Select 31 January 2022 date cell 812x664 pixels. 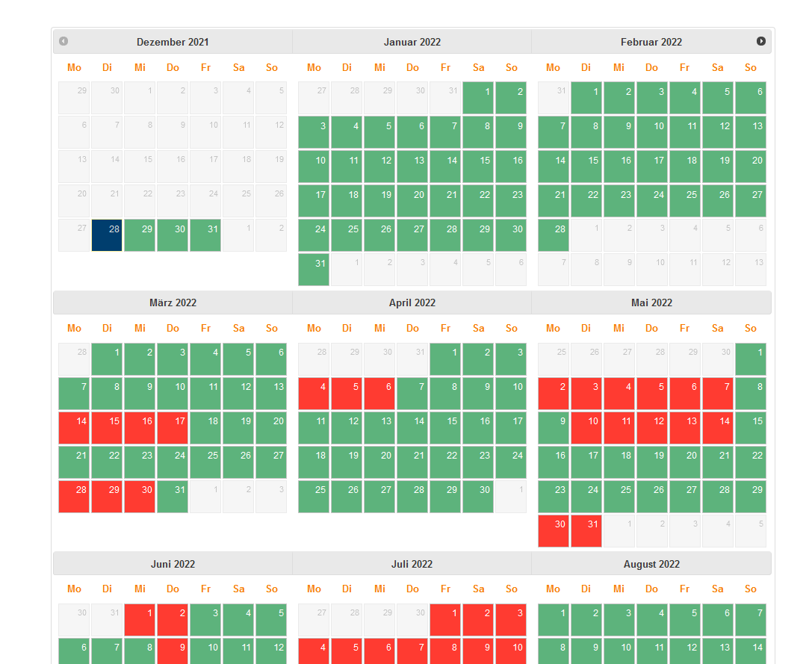(314, 270)
